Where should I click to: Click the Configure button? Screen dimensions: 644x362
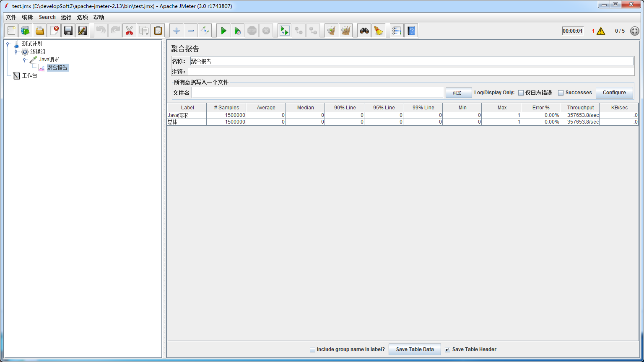(x=614, y=93)
